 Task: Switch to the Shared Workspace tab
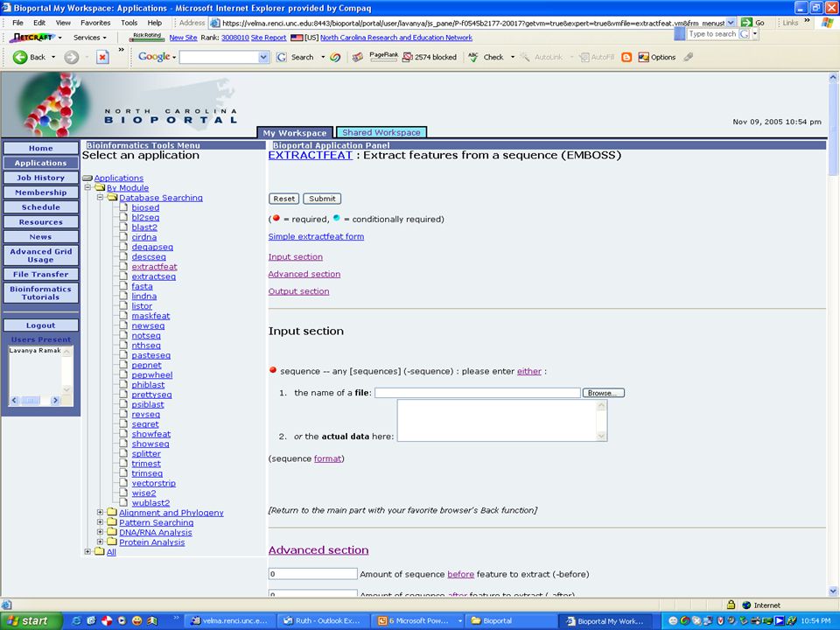381,132
